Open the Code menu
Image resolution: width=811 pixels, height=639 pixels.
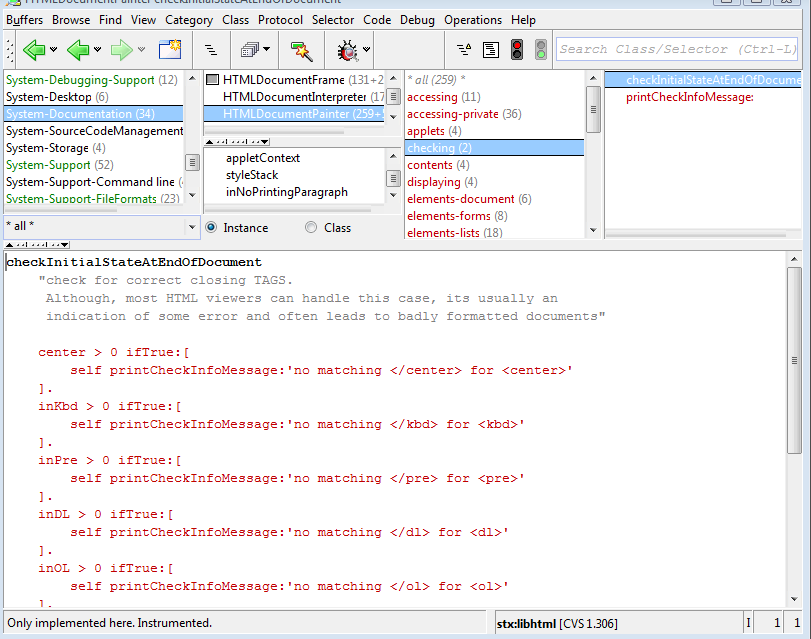pyautogui.click(x=377, y=20)
